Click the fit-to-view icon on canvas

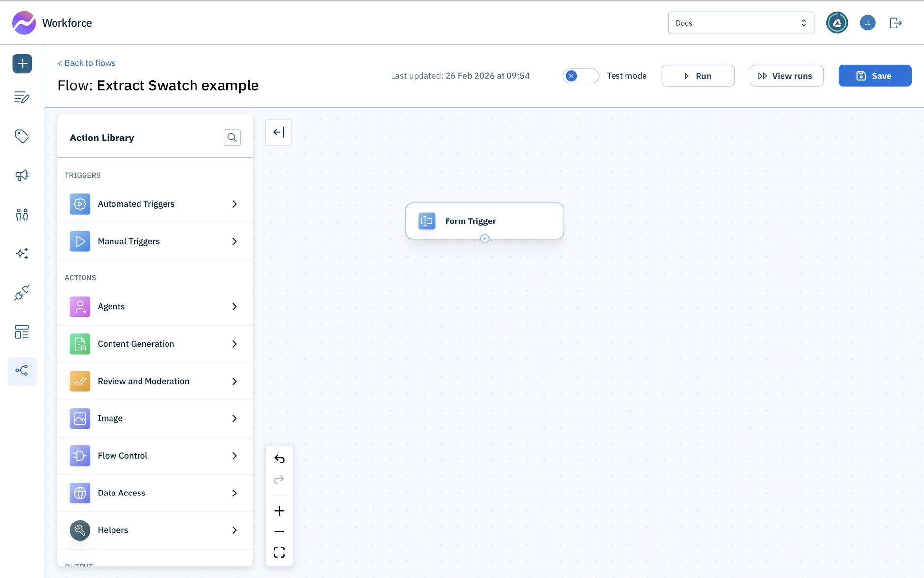(279, 552)
